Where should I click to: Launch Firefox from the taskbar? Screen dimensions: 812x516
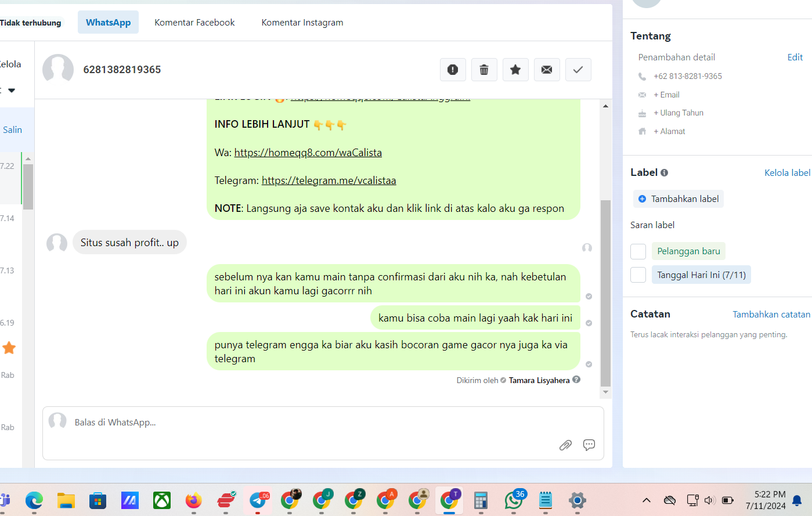coord(194,500)
